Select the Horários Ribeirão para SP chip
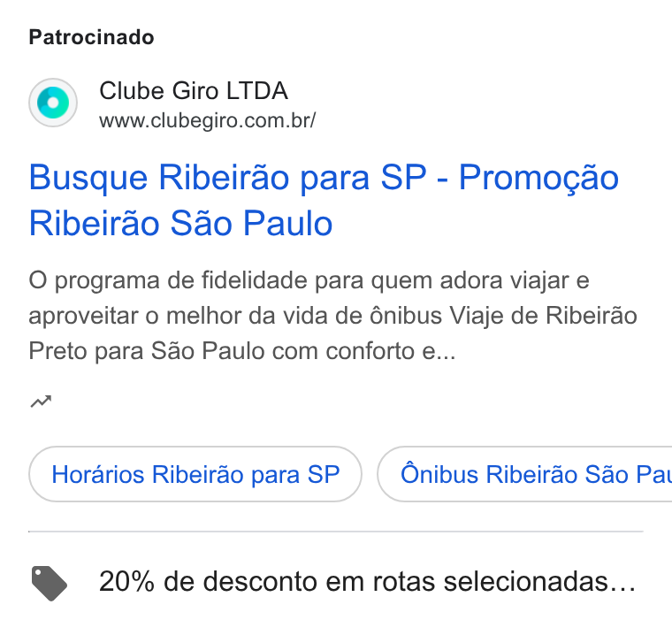This screenshot has height=635, width=672. pyautogui.click(x=195, y=474)
